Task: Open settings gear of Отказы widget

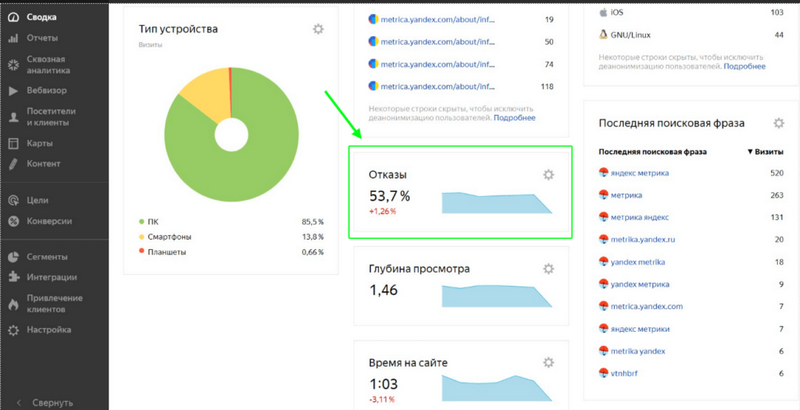Action: 548,175
